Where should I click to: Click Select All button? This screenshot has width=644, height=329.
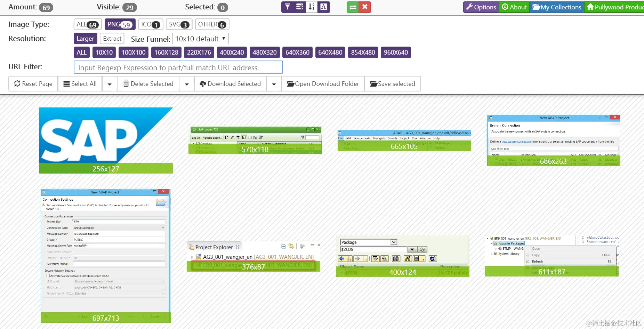pyautogui.click(x=80, y=84)
